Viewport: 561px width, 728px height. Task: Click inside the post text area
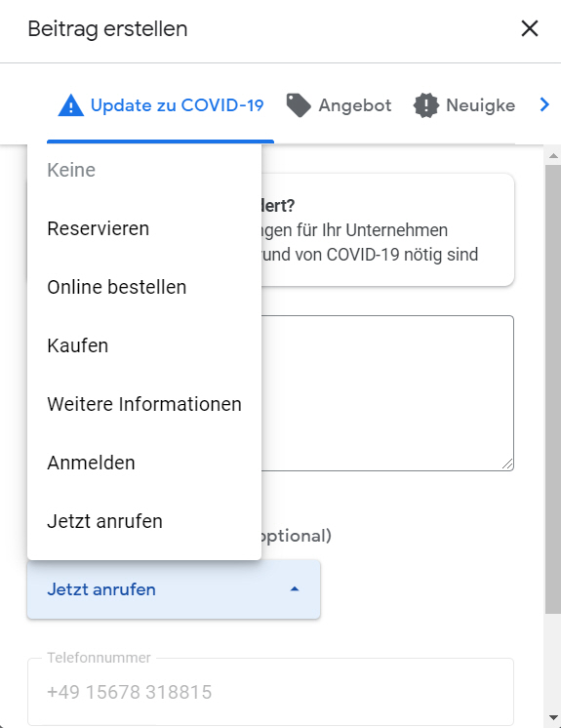click(387, 392)
